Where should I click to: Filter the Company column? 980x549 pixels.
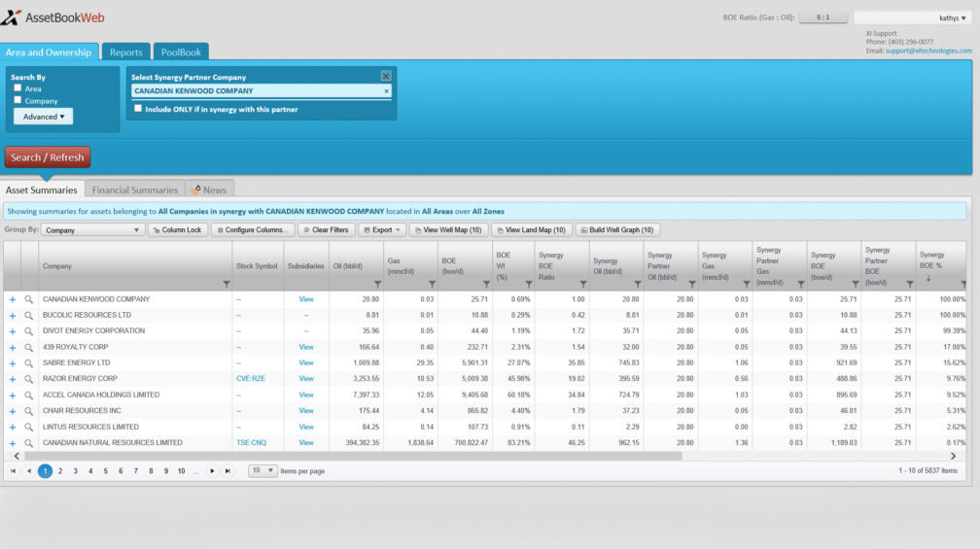point(227,284)
